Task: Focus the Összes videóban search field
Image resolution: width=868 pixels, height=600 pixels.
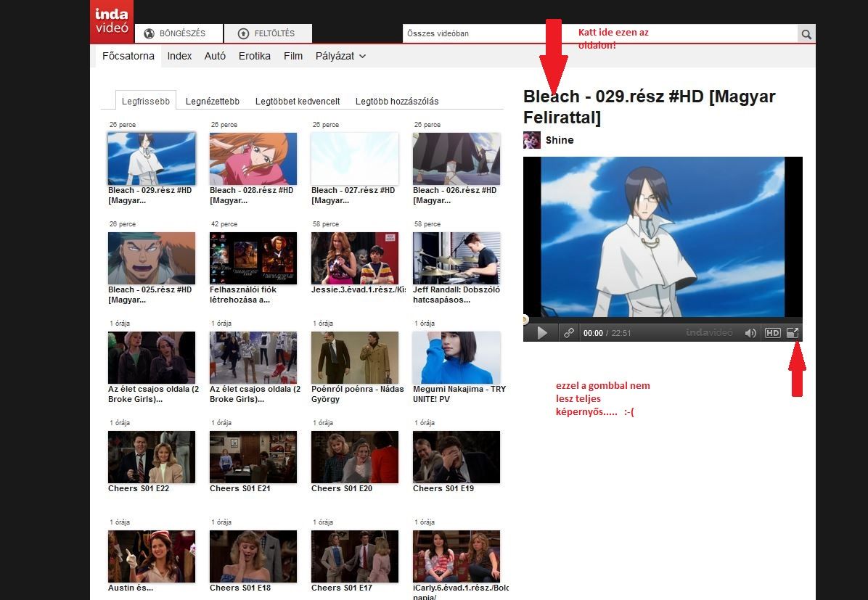Action: 600,34
